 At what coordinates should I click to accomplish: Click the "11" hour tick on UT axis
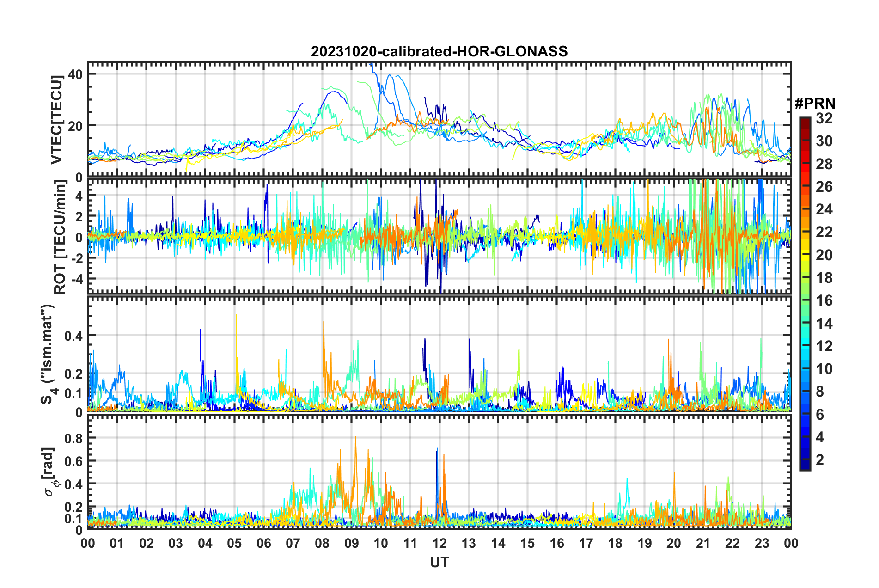click(410, 543)
